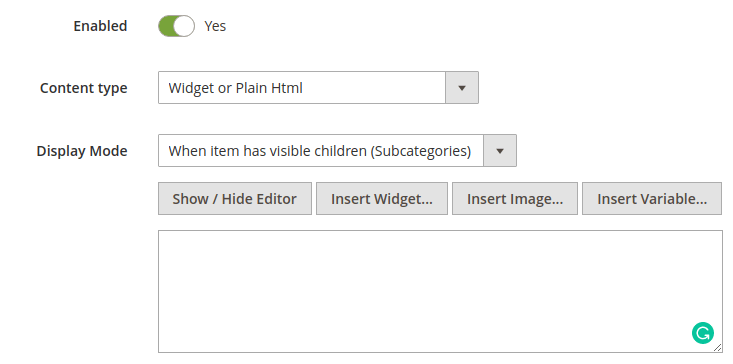733x364 pixels.
Task: Click the Enabled field label
Action: click(100, 26)
